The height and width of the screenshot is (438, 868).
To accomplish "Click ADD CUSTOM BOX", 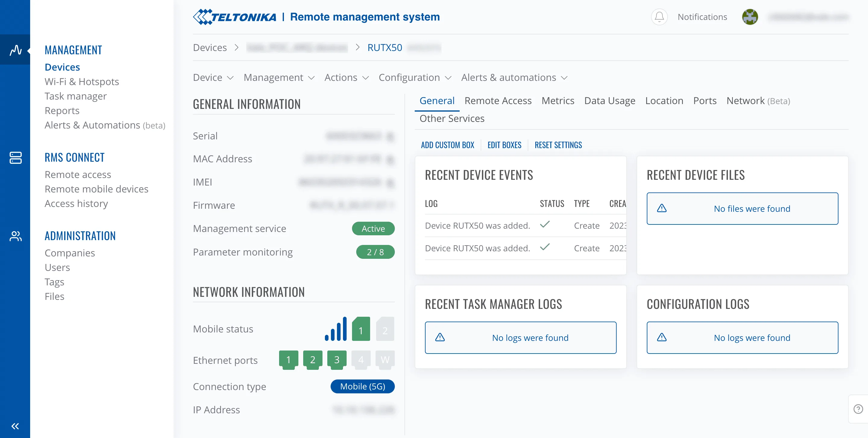I will [x=448, y=145].
